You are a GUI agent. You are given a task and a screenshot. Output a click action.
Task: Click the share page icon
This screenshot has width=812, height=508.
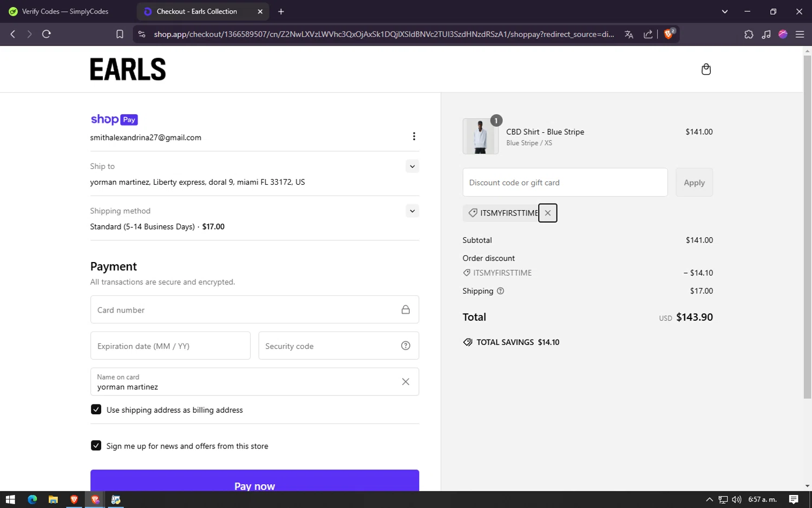647,34
